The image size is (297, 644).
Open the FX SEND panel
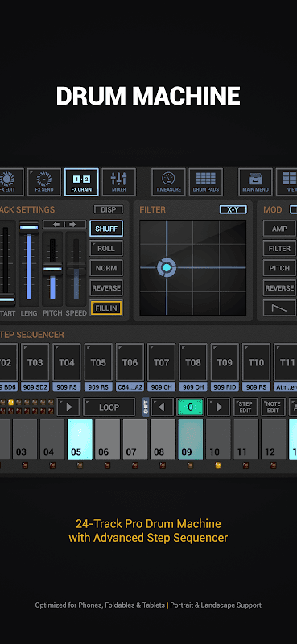(44, 182)
